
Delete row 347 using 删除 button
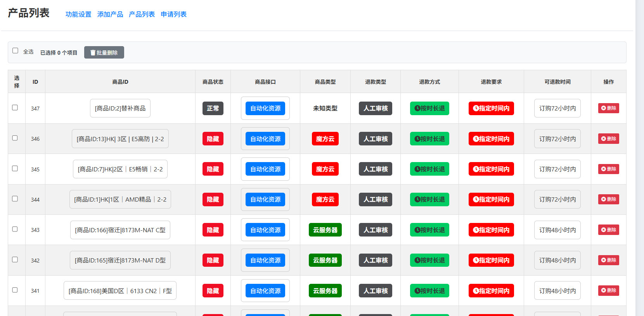point(608,108)
